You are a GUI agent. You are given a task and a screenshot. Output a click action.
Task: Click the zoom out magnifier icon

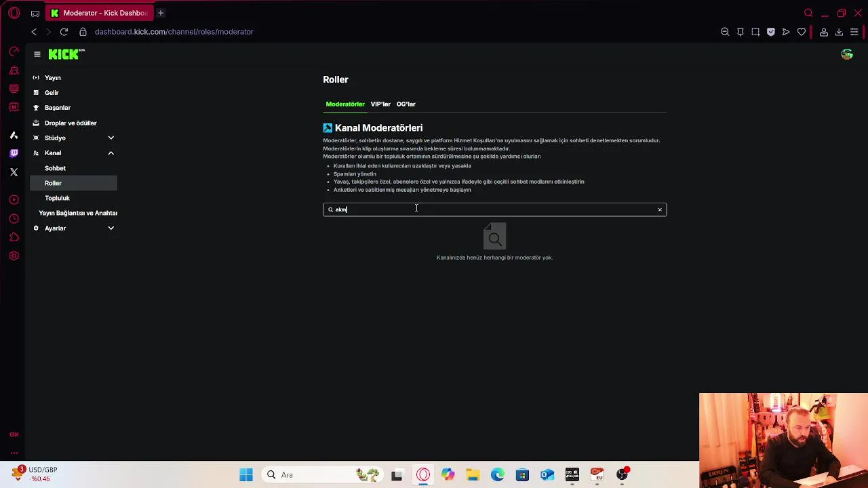click(725, 32)
